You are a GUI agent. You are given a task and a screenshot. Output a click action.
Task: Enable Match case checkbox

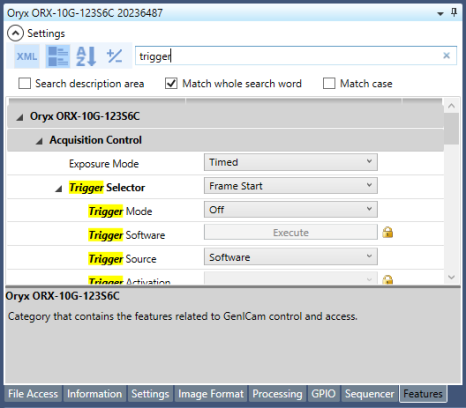tap(329, 83)
